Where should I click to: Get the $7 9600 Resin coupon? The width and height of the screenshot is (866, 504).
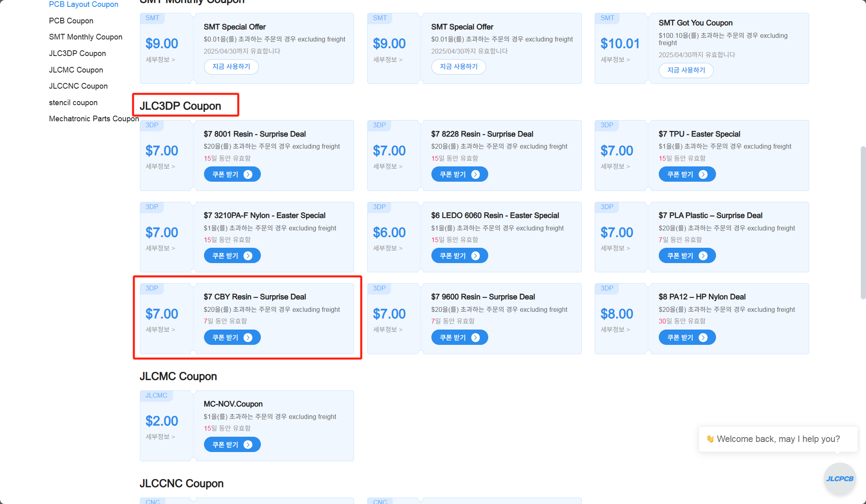(x=460, y=338)
